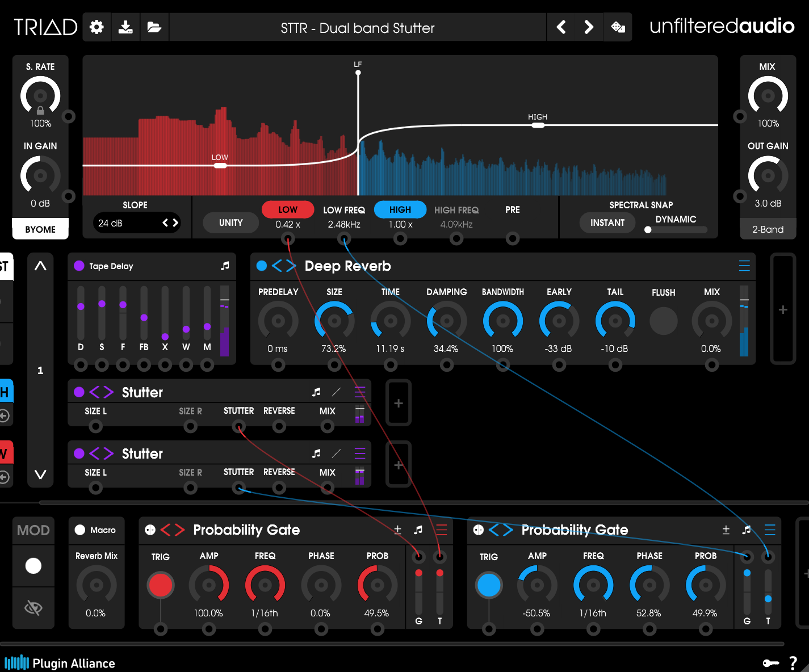The height and width of the screenshot is (672, 809).
Task: Load the next preset with the right arrow
Action: [589, 27]
